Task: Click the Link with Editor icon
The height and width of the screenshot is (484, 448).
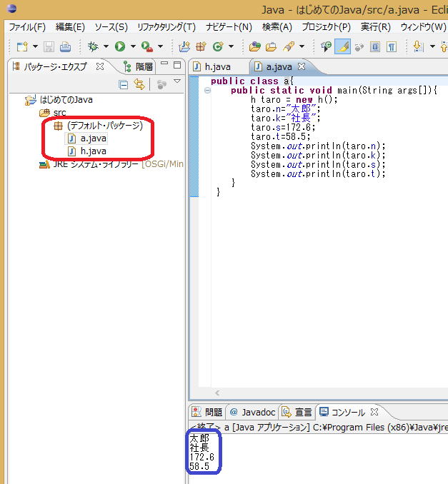Action: 139,84
